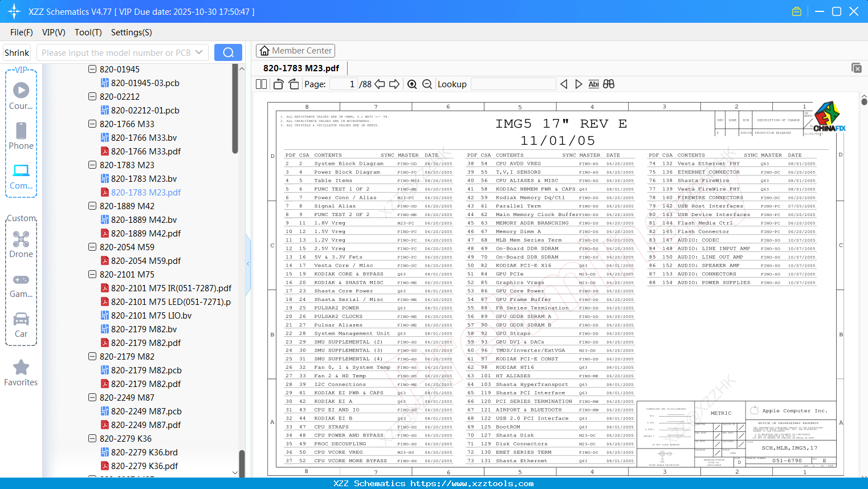Open 820-1889 M42.pdf file
The width and height of the screenshot is (868, 489).
coord(141,233)
